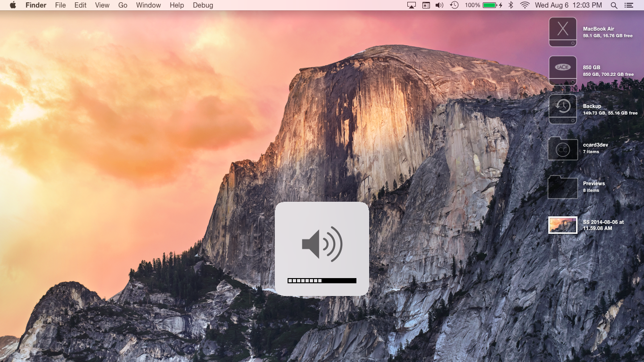Click the date and time display
This screenshot has height=362, width=644.
[569, 5]
